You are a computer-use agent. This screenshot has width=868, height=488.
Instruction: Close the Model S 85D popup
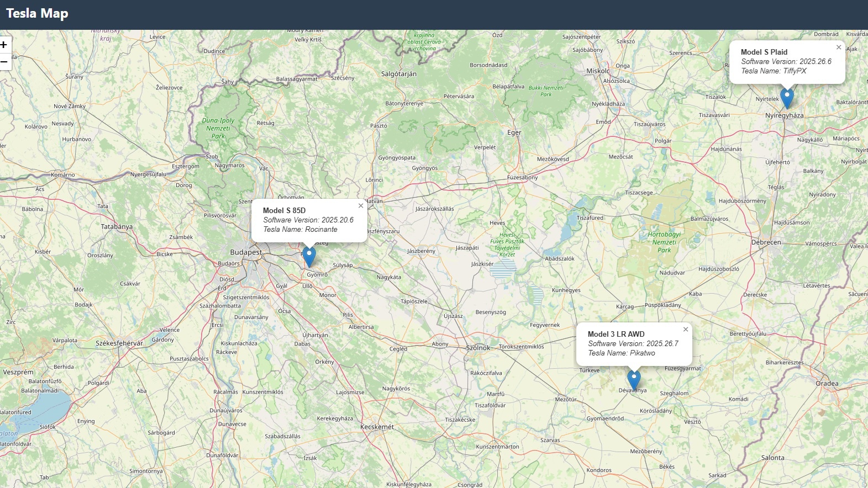(361, 206)
